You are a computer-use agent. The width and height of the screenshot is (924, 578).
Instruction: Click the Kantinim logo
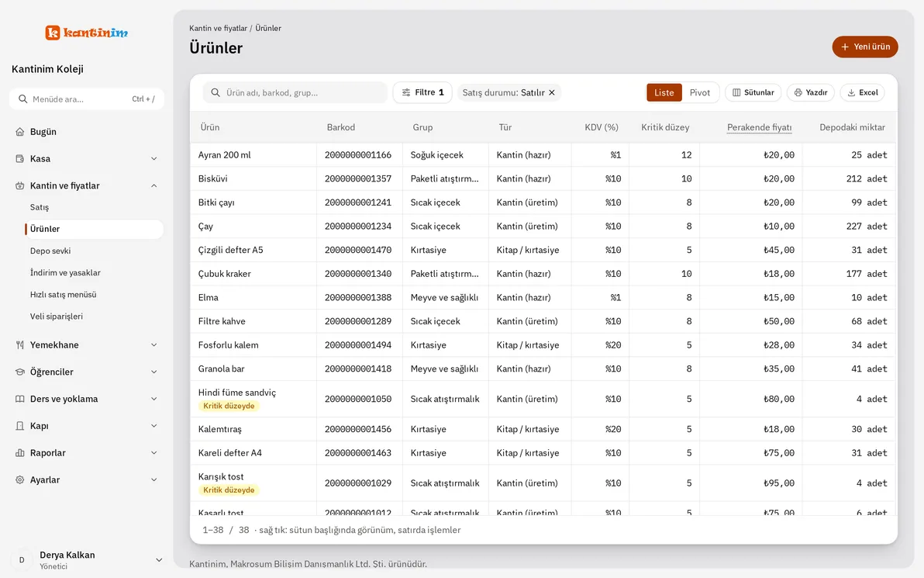87,33
